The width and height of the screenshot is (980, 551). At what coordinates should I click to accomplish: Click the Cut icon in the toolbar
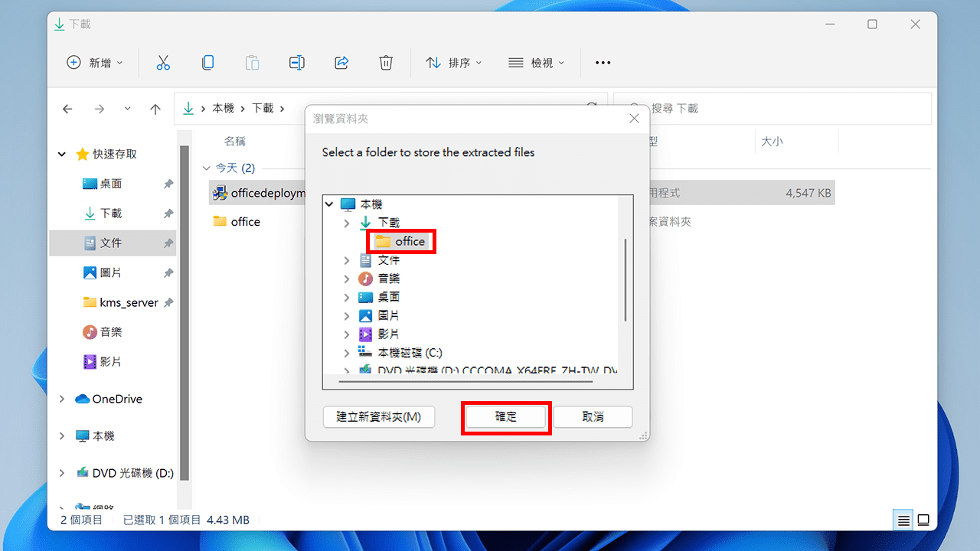point(163,63)
